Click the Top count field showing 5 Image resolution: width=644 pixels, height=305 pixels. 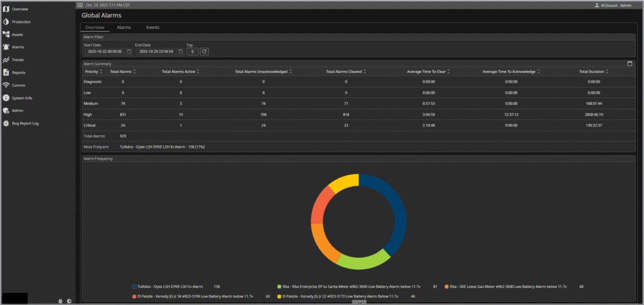tap(192, 52)
